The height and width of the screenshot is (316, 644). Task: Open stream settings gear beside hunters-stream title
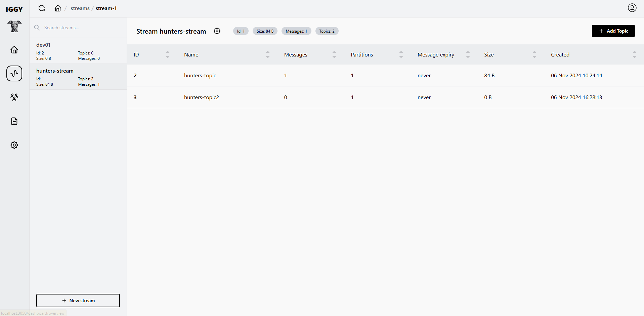pos(217,31)
